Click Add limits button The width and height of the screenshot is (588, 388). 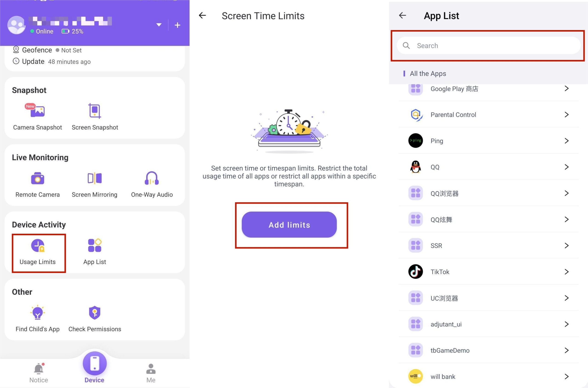coord(289,224)
